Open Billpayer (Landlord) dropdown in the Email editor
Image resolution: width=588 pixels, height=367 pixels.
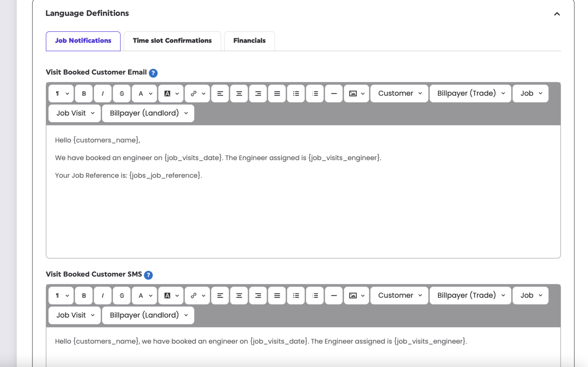coord(148,113)
